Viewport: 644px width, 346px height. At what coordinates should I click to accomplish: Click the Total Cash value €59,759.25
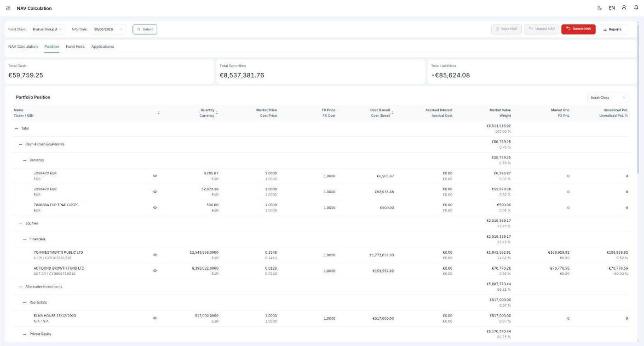(x=26, y=75)
